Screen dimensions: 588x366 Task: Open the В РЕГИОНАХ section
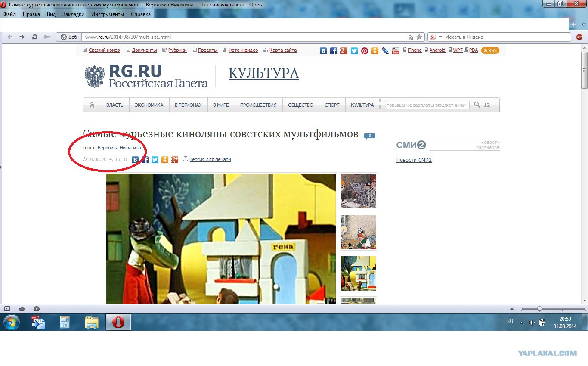pyautogui.click(x=188, y=105)
